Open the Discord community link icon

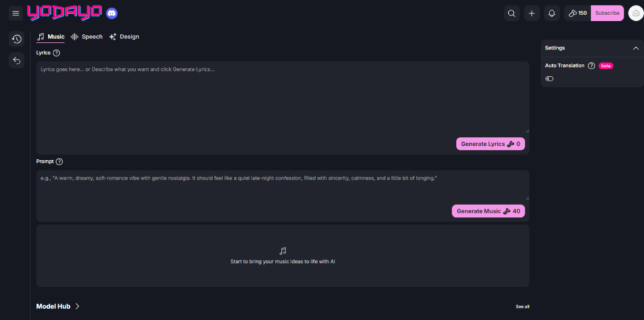[x=112, y=13]
